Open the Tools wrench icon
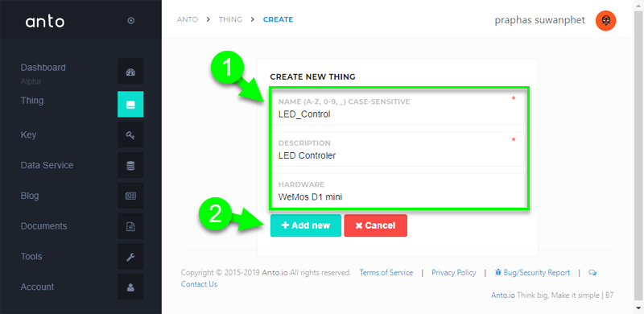The height and width of the screenshot is (314, 644). (x=130, y=257)
